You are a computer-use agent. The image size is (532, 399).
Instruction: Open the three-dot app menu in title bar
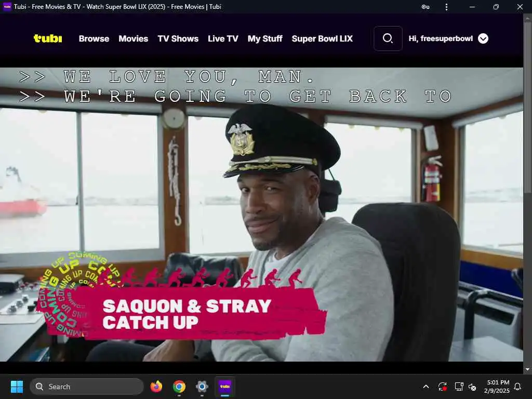pos(446,7)
